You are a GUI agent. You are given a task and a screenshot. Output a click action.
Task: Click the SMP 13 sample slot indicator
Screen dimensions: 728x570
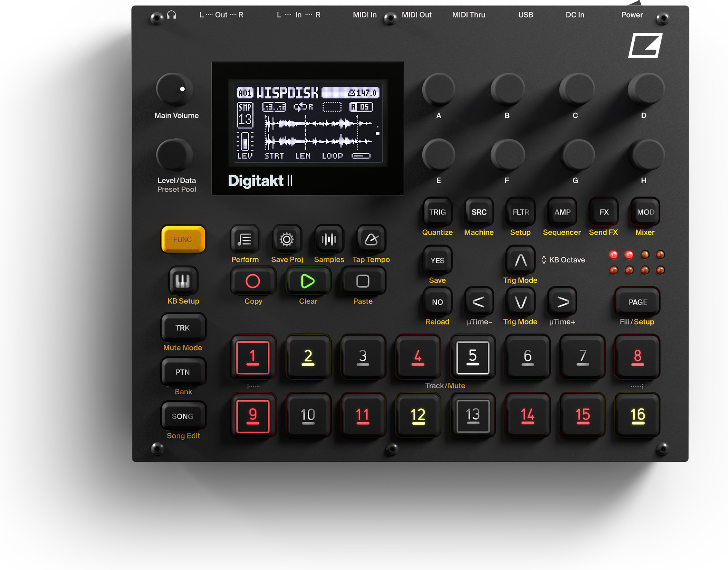[245, 115]
